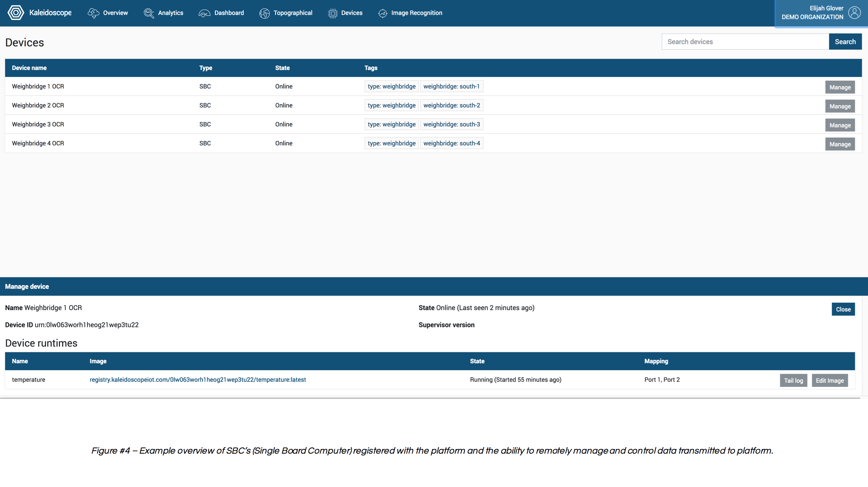Open the Topographical menu item

[x=286, y=13]
